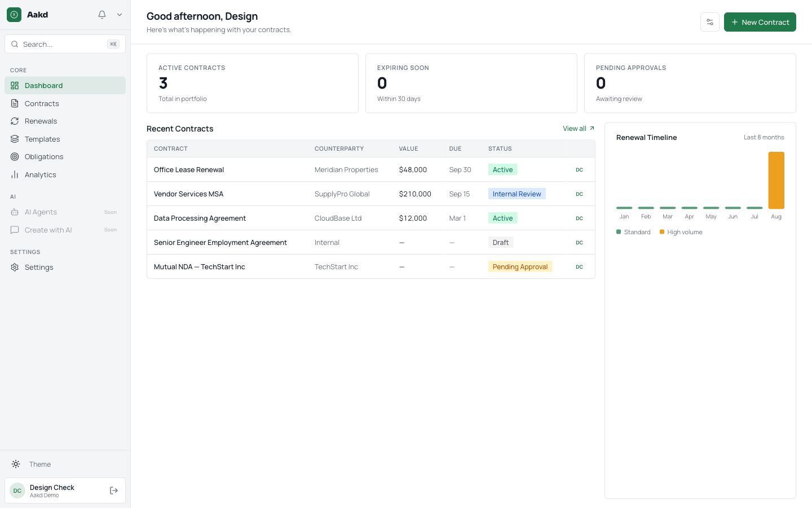Toggle the Theme sun icon
Image resolution: width=812 pixels, height=508 pixels.
pos(16,464)
